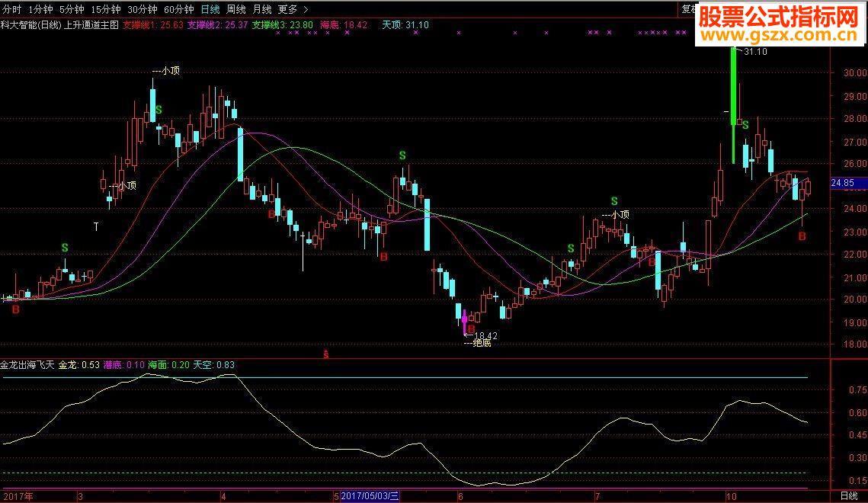
Task: Select the 1分钟 timeframe tab
Action: click(40, 9)
